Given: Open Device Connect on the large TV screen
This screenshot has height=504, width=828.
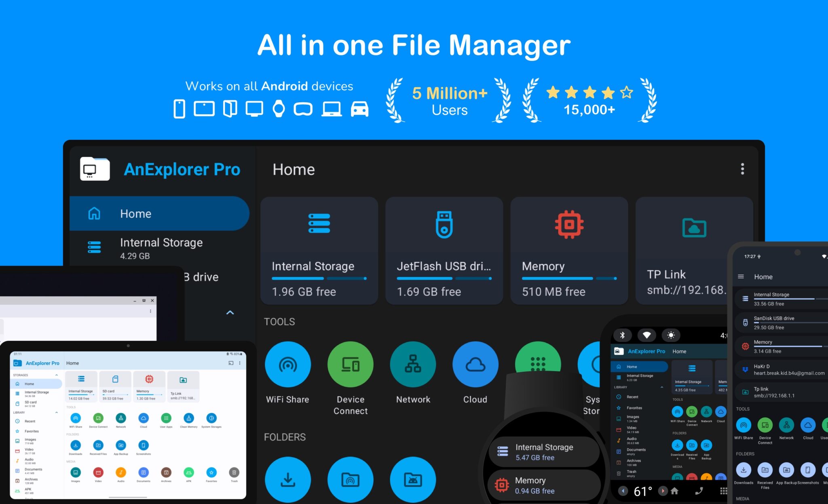Looking at the screenshot, I should 350,365.
